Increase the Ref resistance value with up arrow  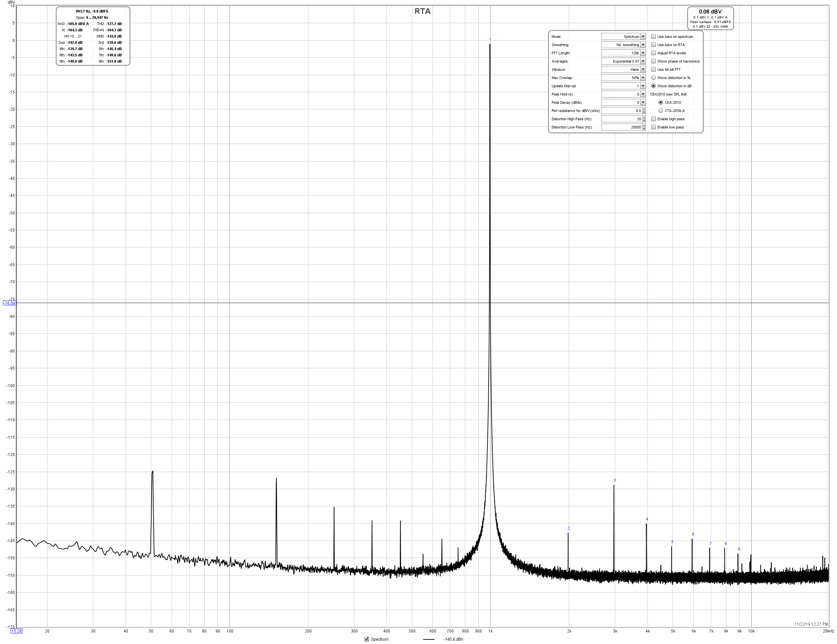[x=644, y=109]
